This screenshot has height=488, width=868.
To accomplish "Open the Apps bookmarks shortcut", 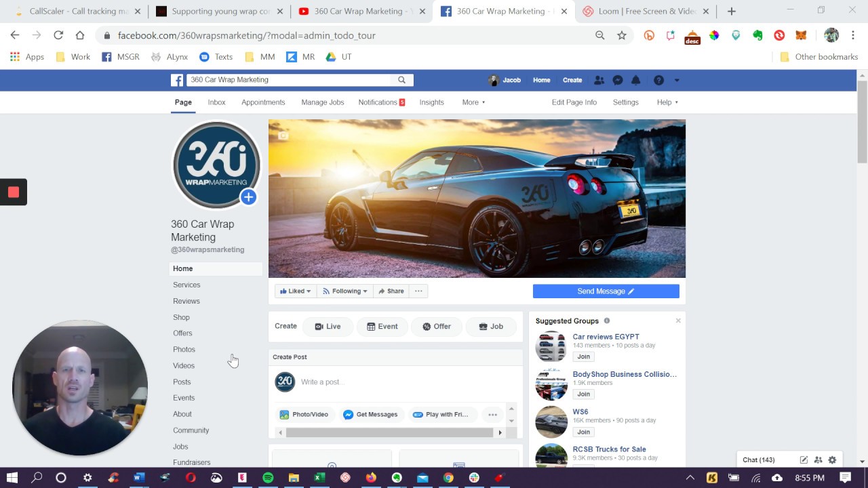I will pos(27,57).
